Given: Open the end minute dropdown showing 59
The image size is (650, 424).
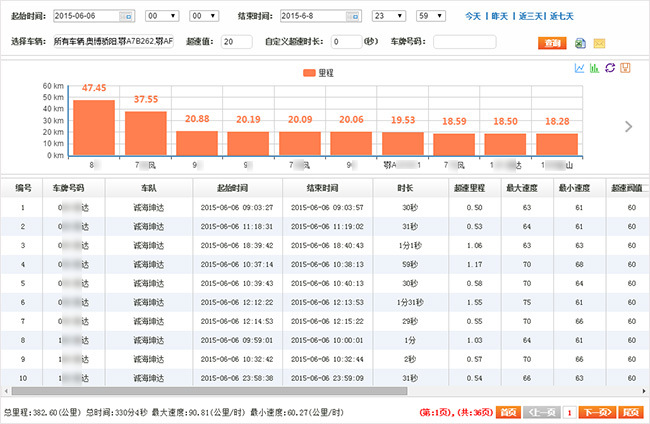Looking at the screenshot, I should (x=431, y=16).
